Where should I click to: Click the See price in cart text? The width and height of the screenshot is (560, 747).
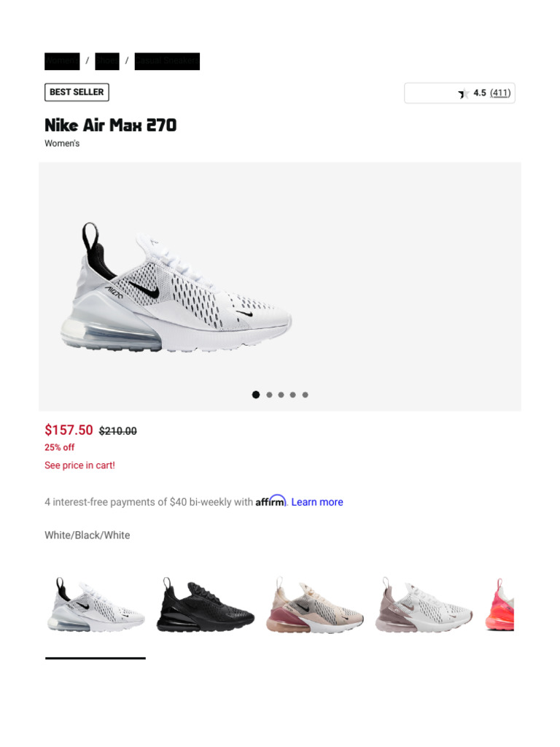click(79, 465)
